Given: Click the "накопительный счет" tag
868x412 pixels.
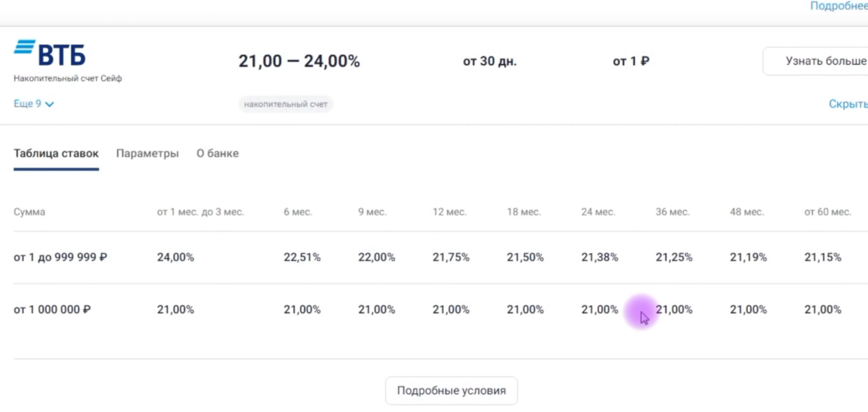Looking at the screenshot, I should tap(286, 104).
